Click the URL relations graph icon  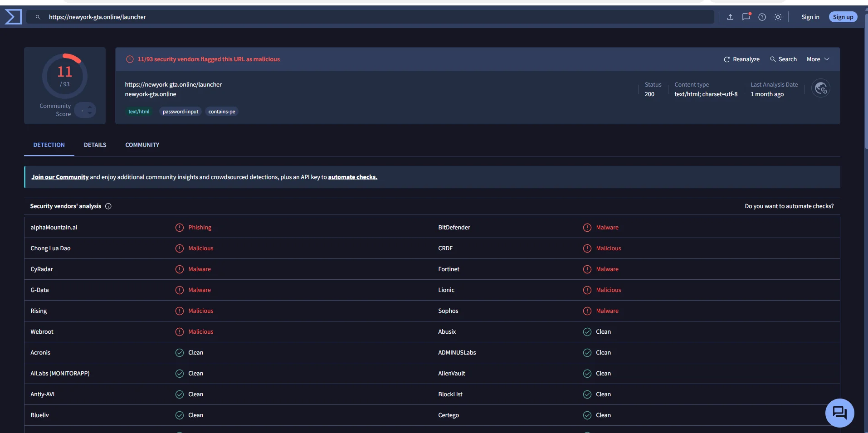[821, 88]
